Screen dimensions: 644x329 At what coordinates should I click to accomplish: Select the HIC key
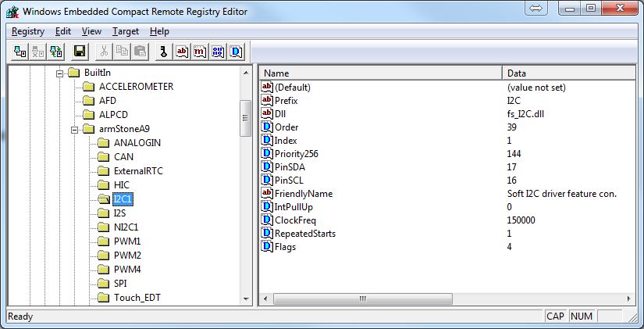coord(122,185)
